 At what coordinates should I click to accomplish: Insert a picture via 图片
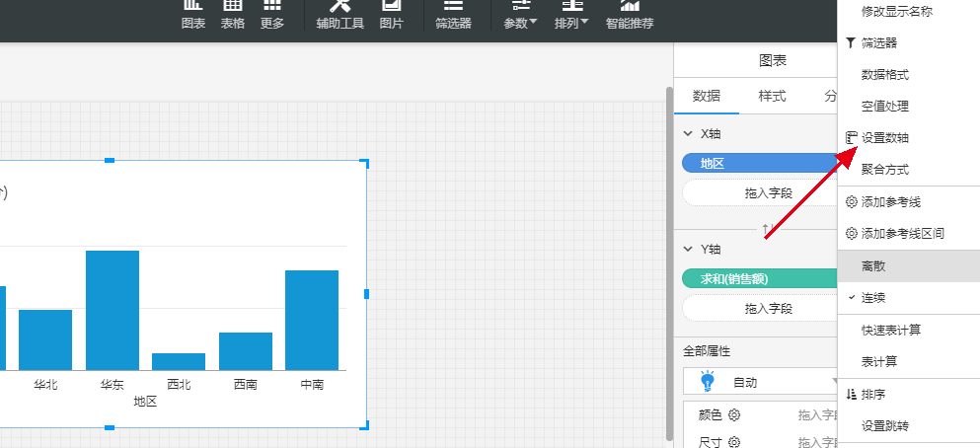pos(391,16)
